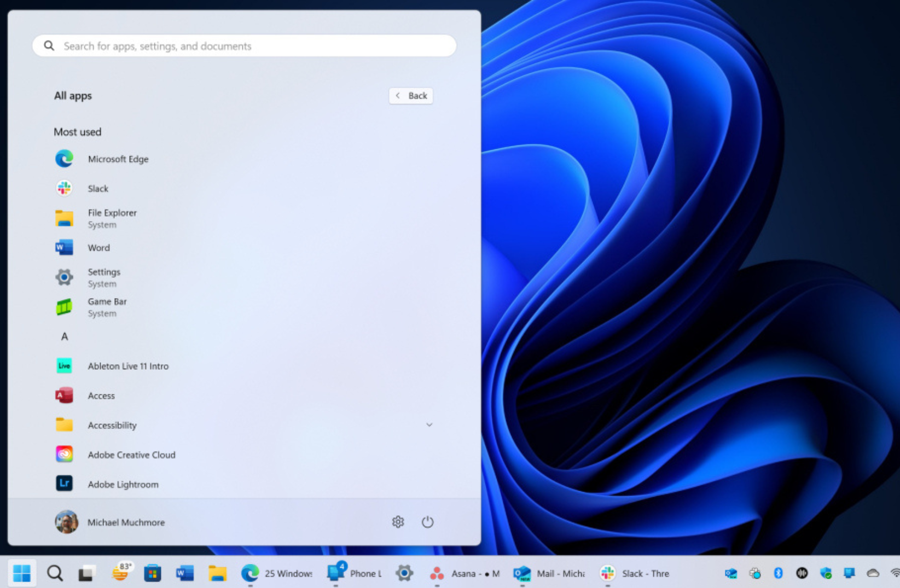Check the OneDrive cloud icon in tray
Image resolution: width=900 pixels, height=588 pixels.
tap(872, 573)
